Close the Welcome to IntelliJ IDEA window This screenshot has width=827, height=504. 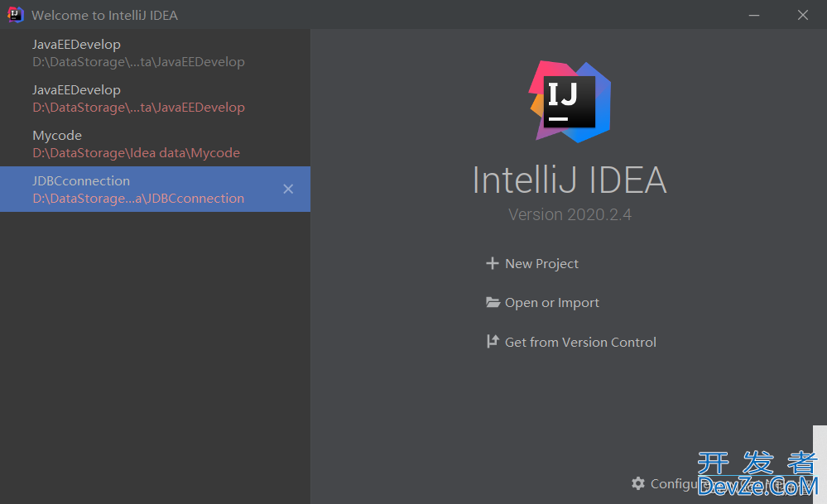803,15
